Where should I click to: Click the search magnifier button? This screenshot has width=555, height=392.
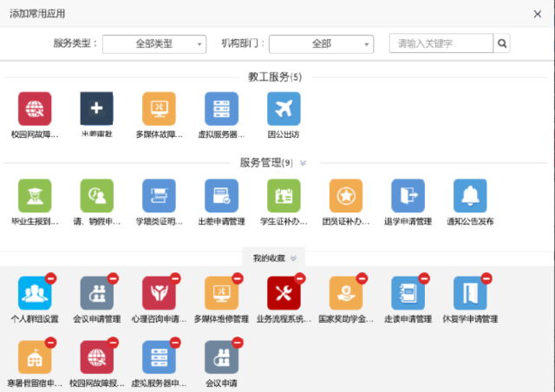pyautogui.click(x=502, y=43)
